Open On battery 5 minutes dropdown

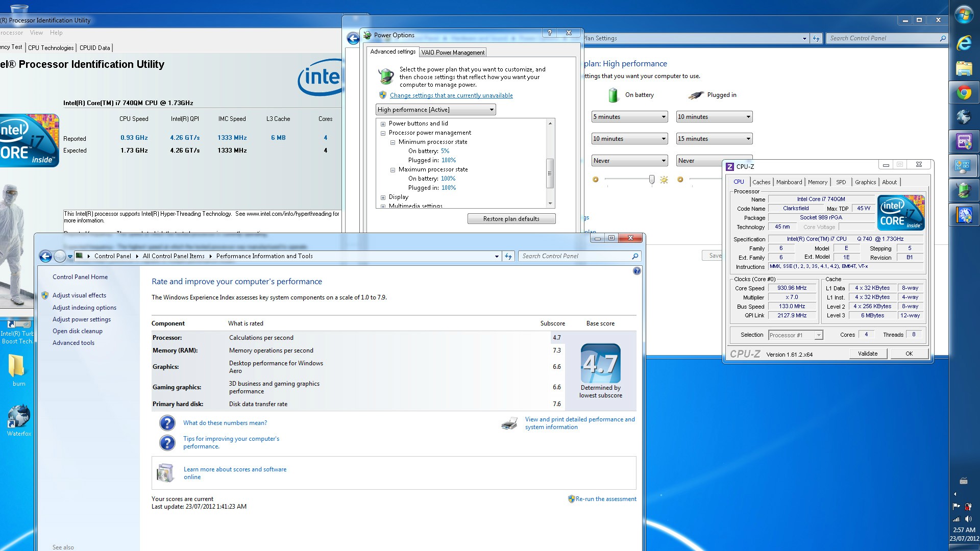(629, 117)
